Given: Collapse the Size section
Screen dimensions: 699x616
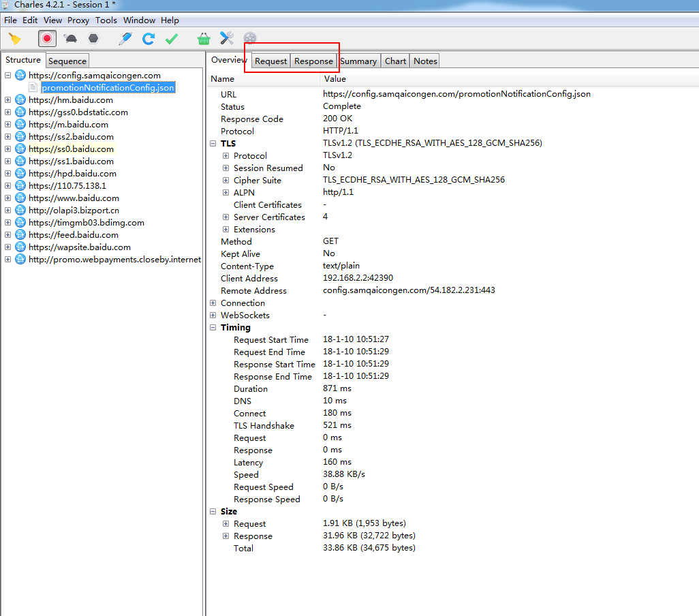Looking at the screenshot, I should click(213, 511).
